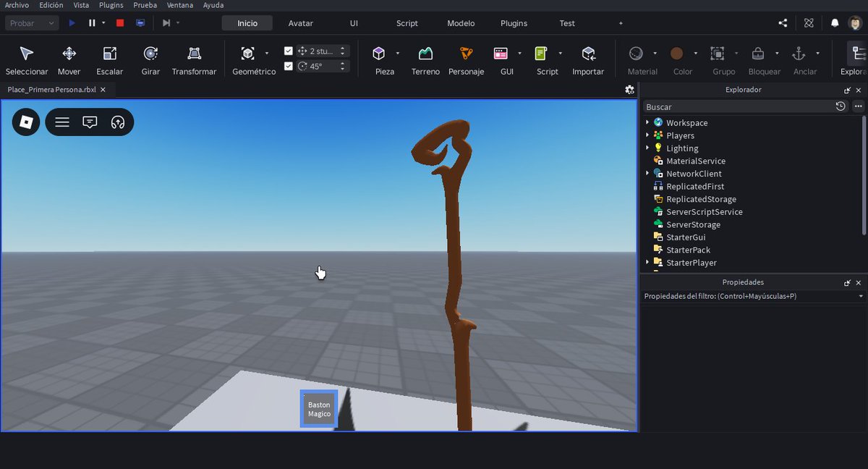This screenshot has width=868, height=469.
Task: Open the Explorer more options button
Action: (x=858, y=106)
